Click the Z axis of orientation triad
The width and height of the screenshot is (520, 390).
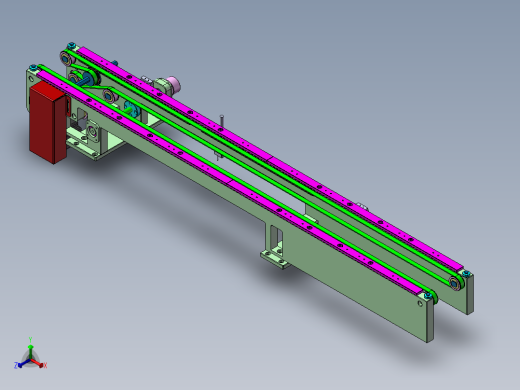[x=21, y=364]
